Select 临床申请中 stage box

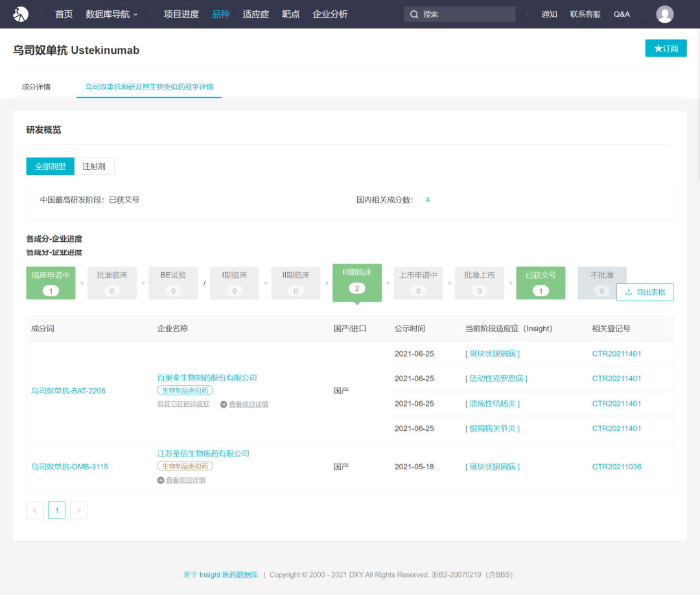coord(51,283)
